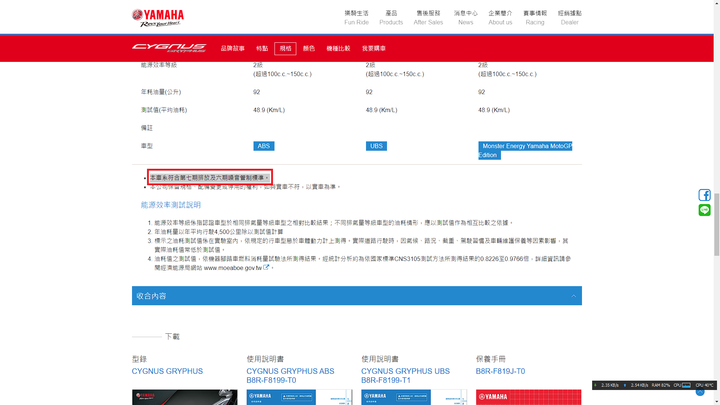Click the Cygnus Gryphus logo in red bar
The width and height of the screenshot is (720, 405).
169,48
